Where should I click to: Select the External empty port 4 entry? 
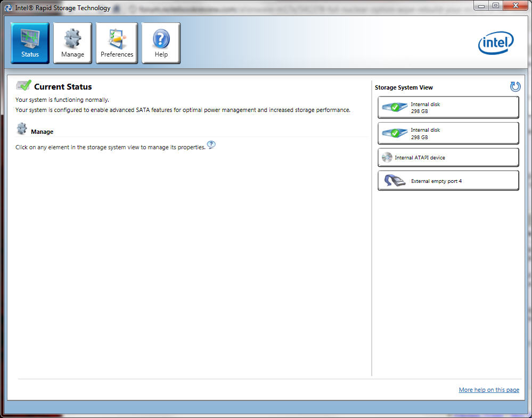pyautogui.click(x=448, y=181)
